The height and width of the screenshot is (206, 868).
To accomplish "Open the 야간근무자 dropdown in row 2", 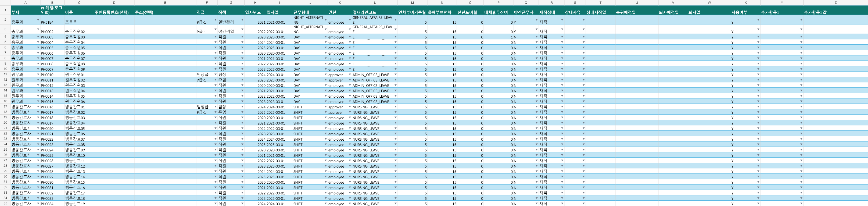I will tap(536, 20).
